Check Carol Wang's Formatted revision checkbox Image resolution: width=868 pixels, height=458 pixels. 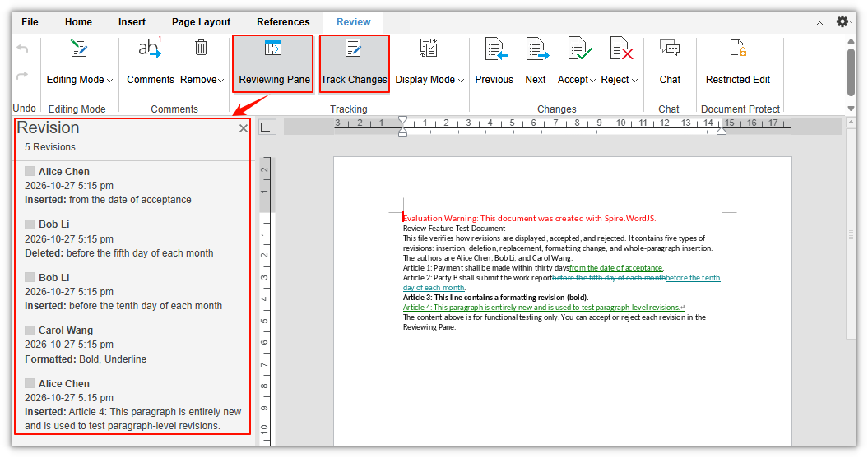tap(30, 331)
